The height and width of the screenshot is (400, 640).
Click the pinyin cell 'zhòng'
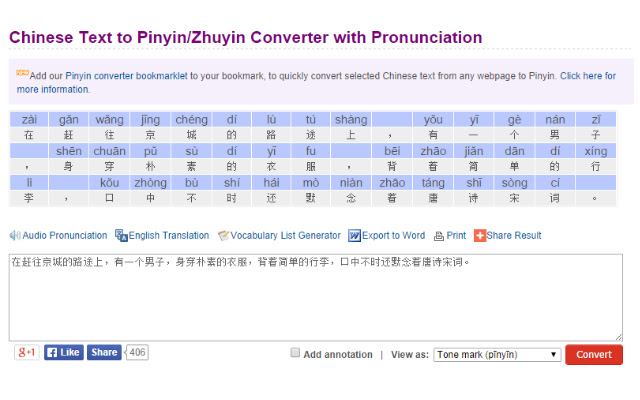[x=151, y=182]
